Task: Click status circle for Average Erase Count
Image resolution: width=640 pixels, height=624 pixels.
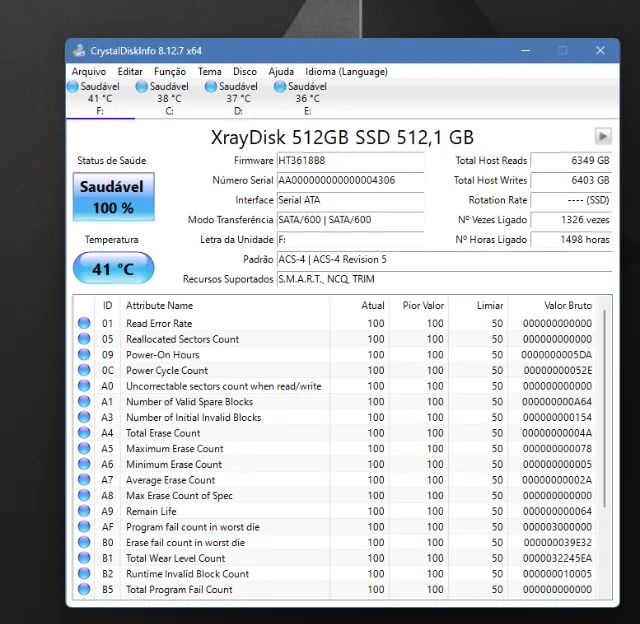Action: [84, 480]
